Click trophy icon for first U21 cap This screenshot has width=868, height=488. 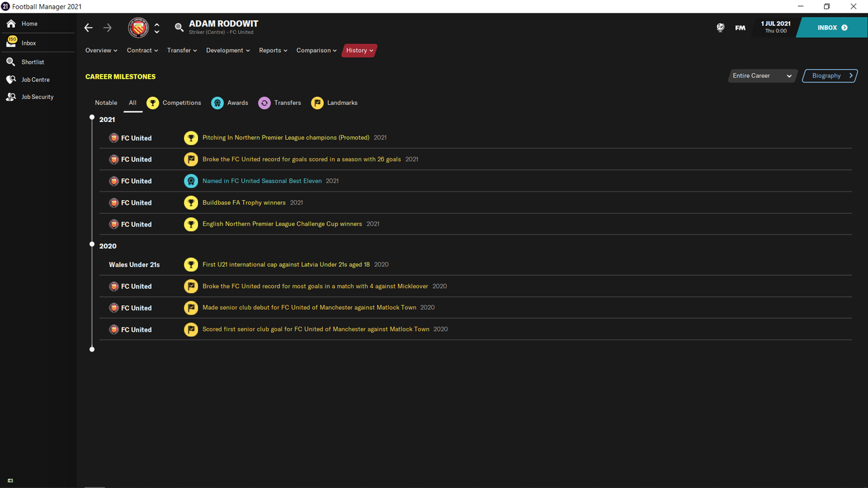pos(191,264)
